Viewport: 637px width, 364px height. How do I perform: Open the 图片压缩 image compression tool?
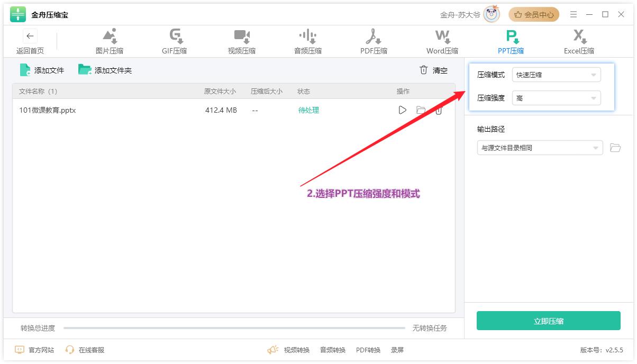(x=110, y=42)
